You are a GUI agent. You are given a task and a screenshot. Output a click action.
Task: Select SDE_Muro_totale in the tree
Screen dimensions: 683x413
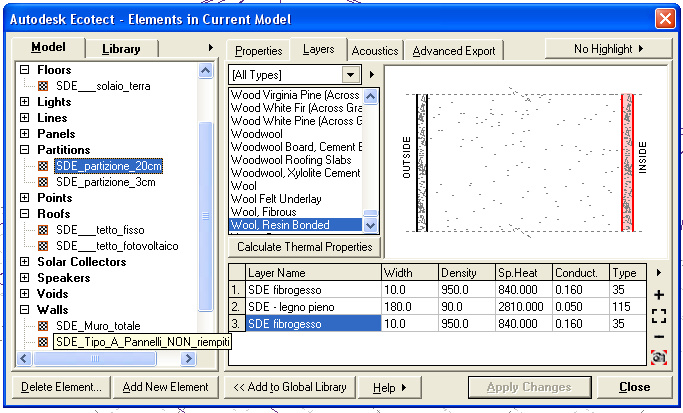[98, 326]
